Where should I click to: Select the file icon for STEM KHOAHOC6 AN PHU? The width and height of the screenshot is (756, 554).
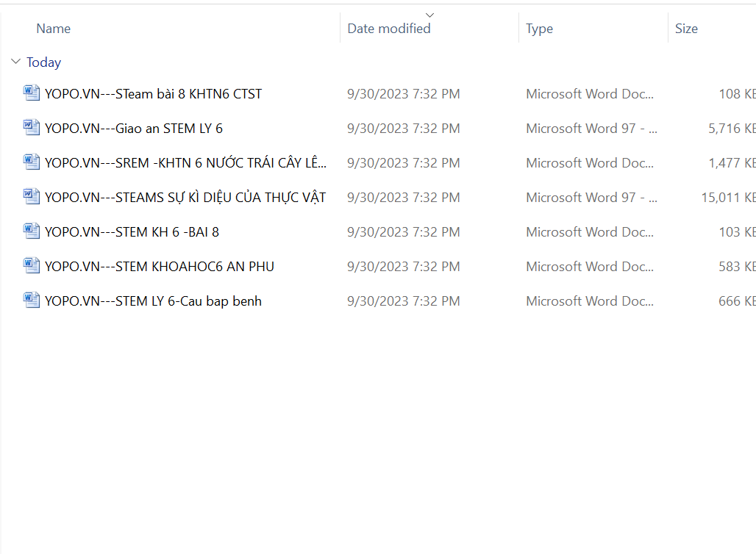click(31, 266)
